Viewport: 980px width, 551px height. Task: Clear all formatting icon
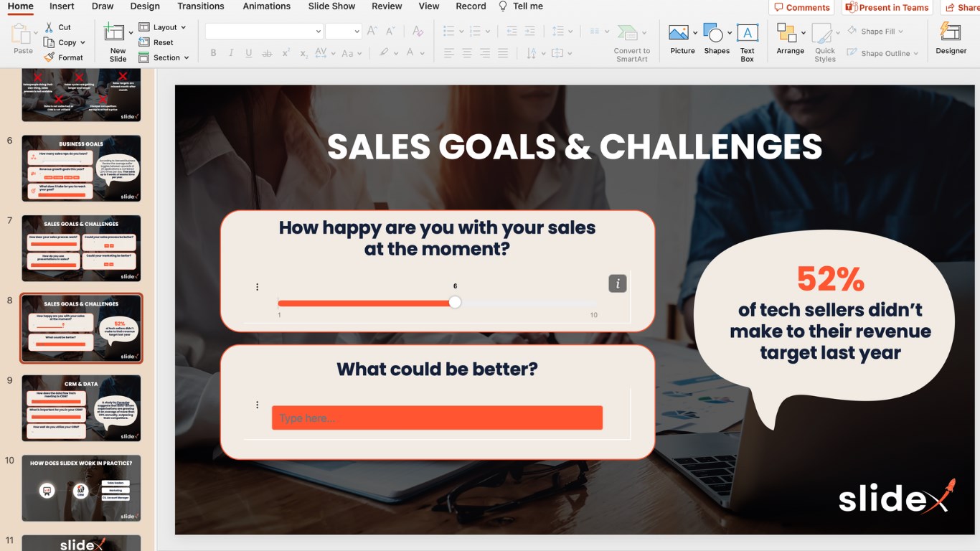pos(418,32)
